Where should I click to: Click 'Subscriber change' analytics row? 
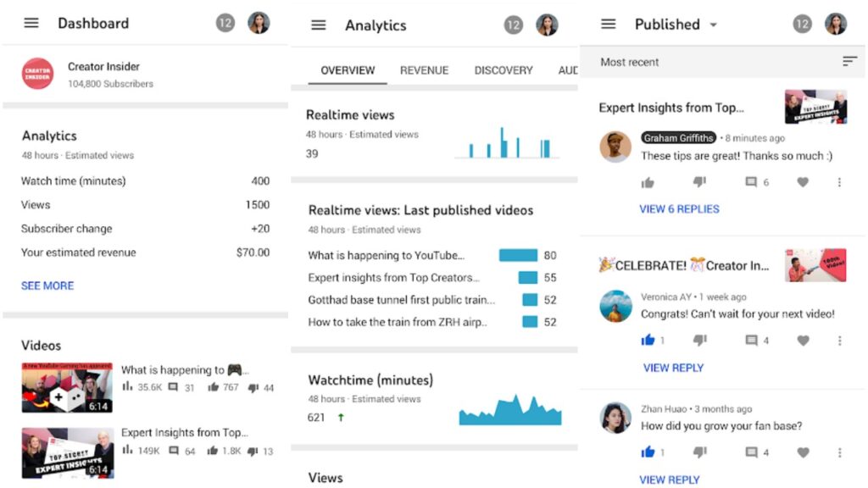[x=146, y=229]
